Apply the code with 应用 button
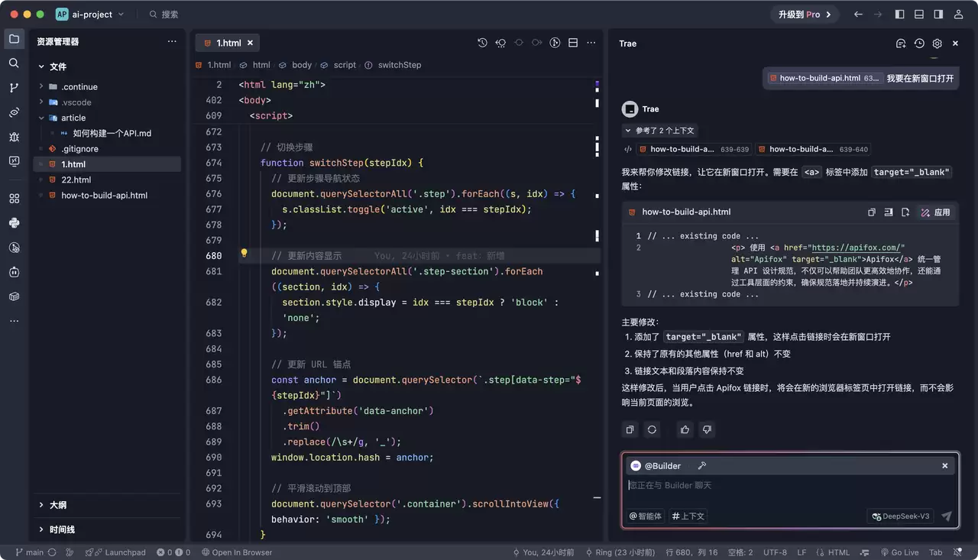 (937, 212)
